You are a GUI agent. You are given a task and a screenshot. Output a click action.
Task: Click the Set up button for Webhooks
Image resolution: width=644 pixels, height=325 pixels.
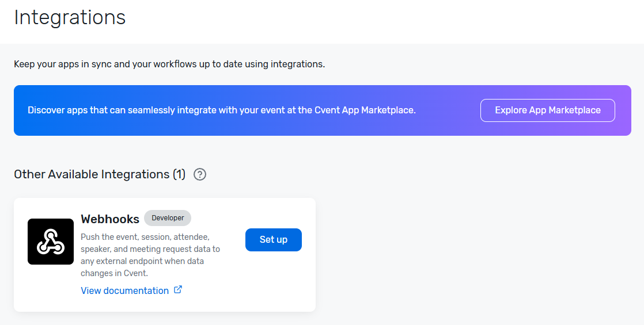[x=274, y=240]
